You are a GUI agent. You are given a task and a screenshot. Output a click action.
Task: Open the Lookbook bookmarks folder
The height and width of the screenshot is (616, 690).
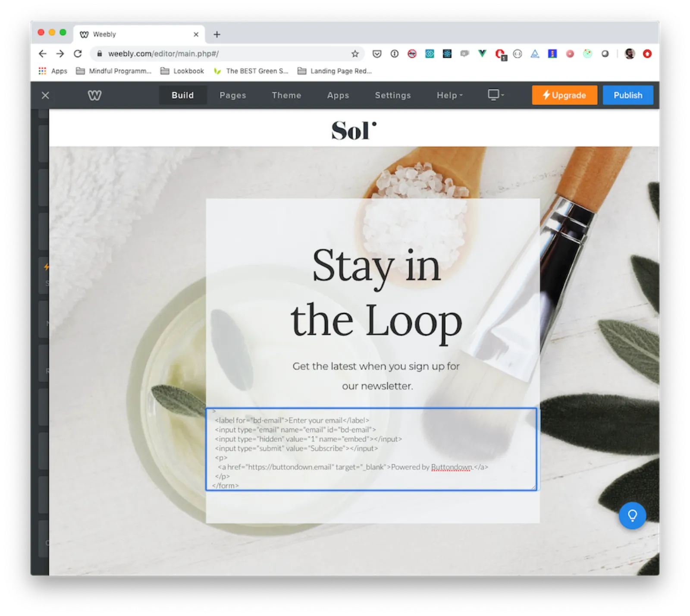(x=182, y=71)
